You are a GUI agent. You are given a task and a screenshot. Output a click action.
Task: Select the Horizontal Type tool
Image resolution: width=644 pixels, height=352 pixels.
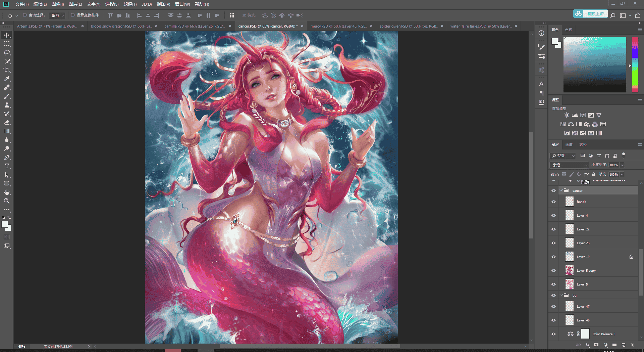pos(7,166)
